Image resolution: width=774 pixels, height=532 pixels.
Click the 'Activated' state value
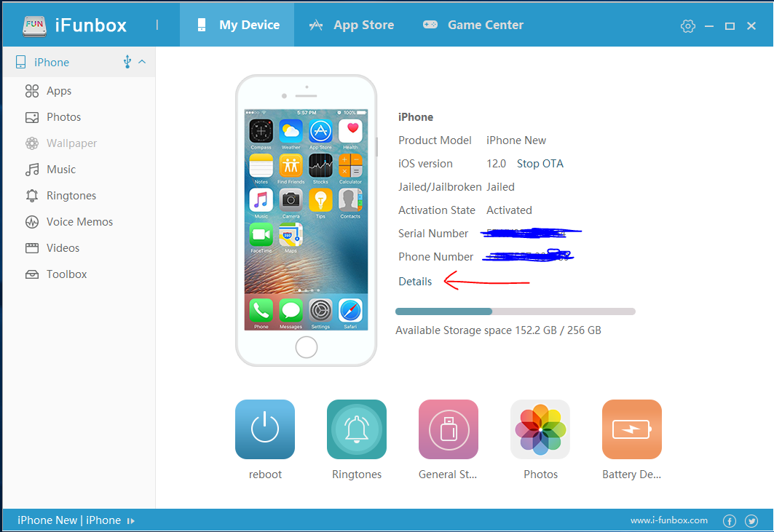click(510, 210)
